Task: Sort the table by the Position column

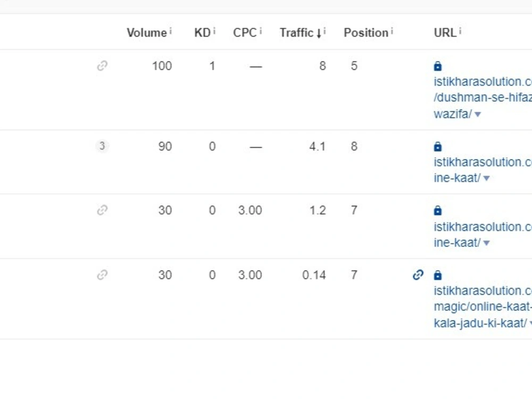Action: [366, 32]
